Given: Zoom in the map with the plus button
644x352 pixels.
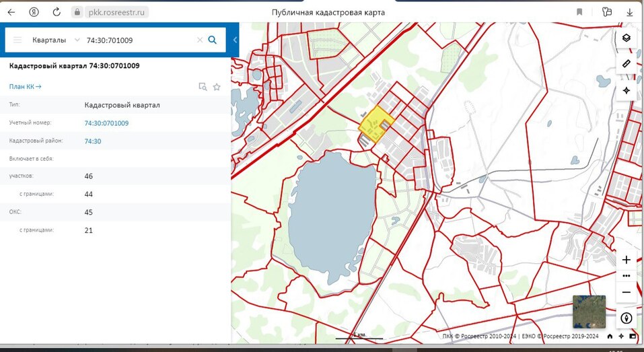Looking at the screenshot, I should (x=627, y=260).
